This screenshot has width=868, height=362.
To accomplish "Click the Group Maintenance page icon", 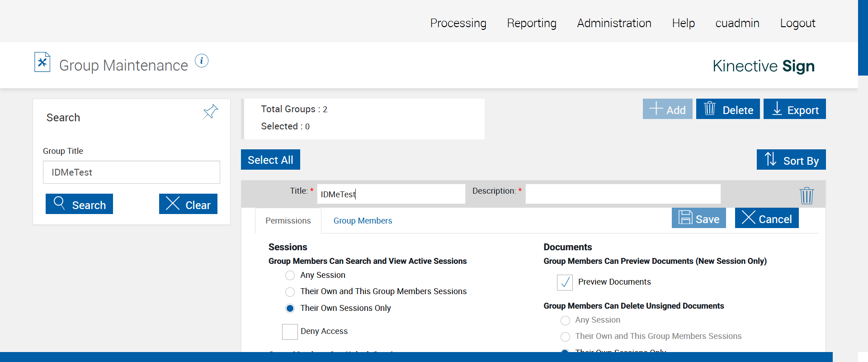I will click(x=42, y=62).
